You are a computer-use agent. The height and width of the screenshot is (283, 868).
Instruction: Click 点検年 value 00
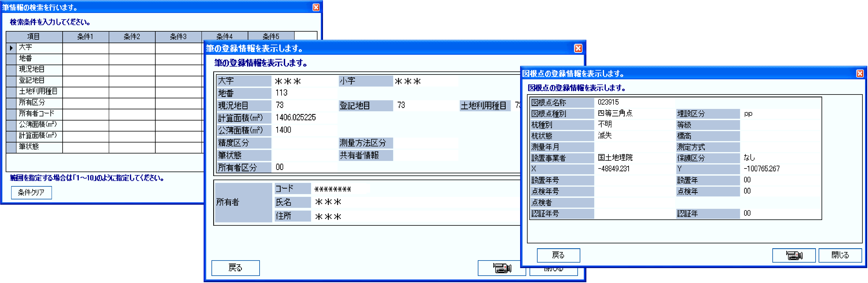pyautogui.click(x=747, y=191)
